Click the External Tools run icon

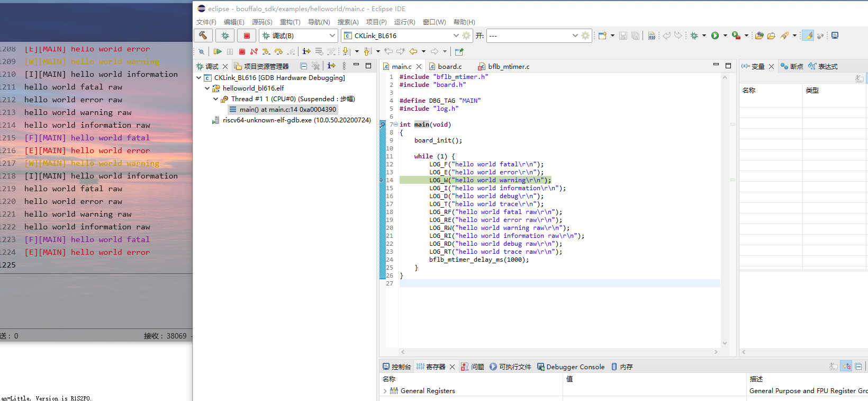[736, 35]
